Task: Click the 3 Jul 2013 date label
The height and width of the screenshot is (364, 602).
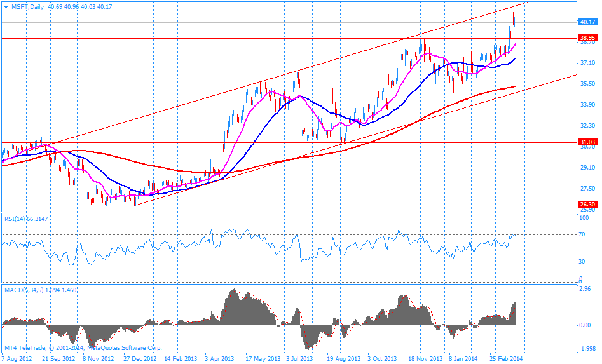Action: [x=299, y=359]
